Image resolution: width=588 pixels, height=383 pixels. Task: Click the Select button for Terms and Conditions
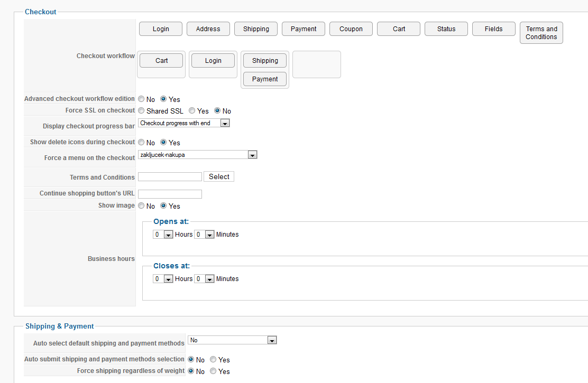(219, 177)
